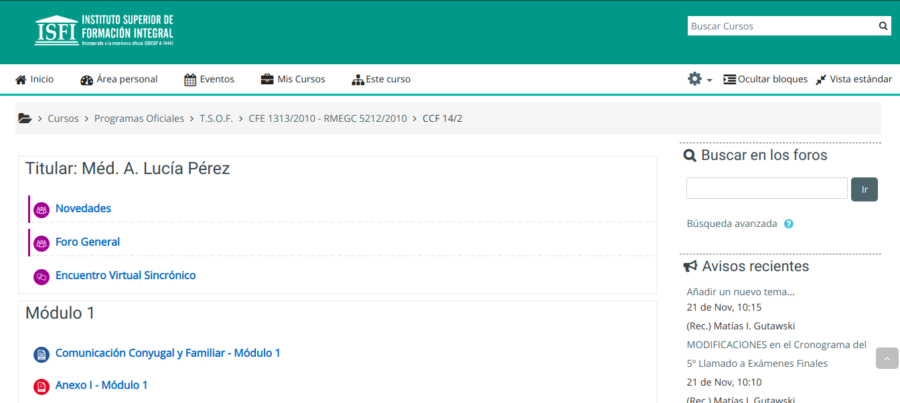This screenshot has height=403, width=900.
Task: Click the Novedades forum icon
Action: [x=41, y=210]
